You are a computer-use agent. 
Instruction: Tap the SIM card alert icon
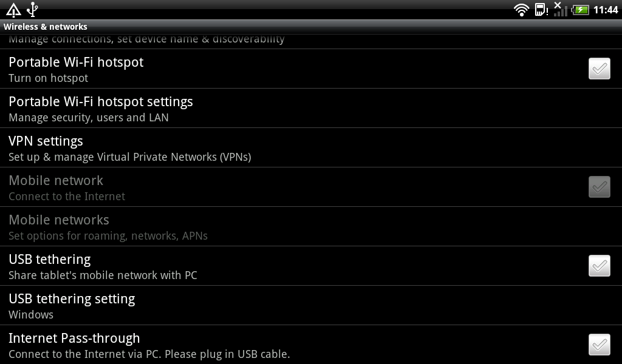pos(541,10)
